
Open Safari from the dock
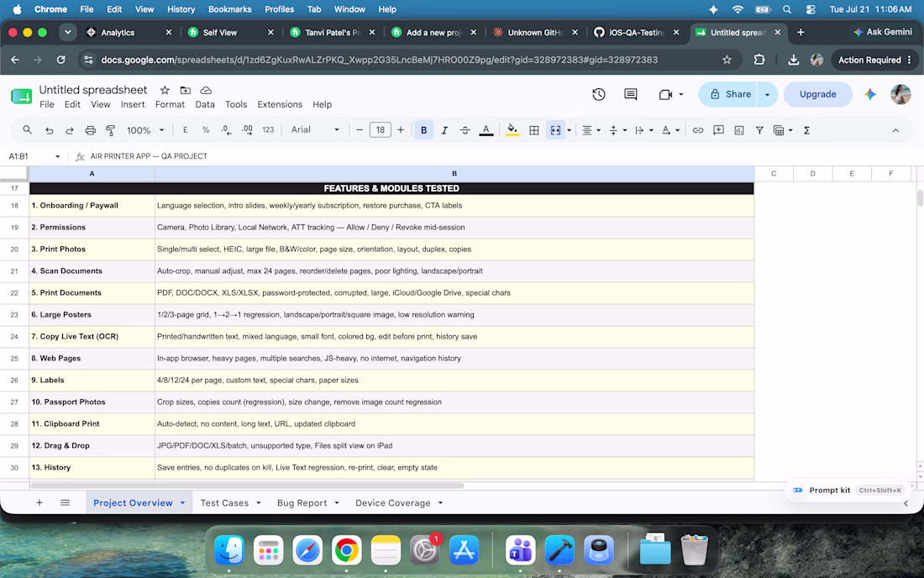307,551
